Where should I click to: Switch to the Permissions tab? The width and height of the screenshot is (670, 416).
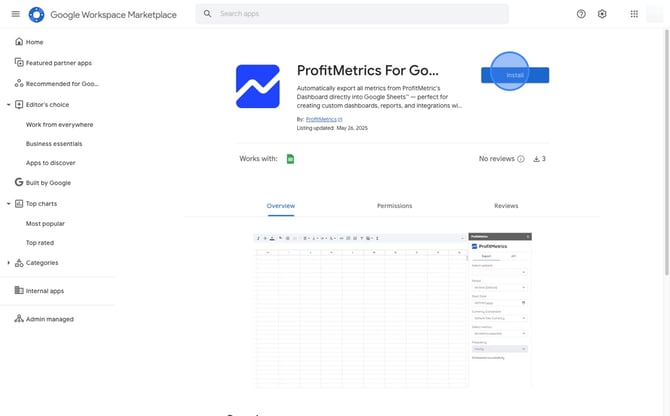tap(394, 206)
